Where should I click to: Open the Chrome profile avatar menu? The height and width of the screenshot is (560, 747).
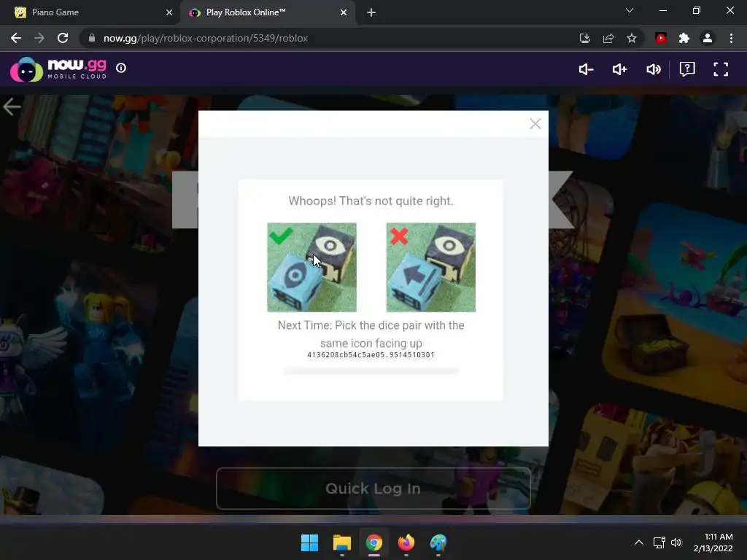pos(708,38)
